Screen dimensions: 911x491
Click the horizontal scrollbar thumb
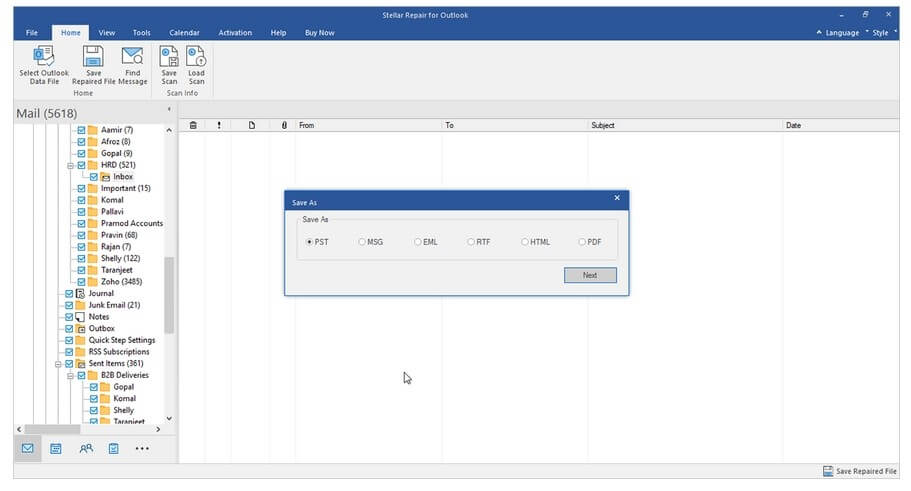click(52, 429)
